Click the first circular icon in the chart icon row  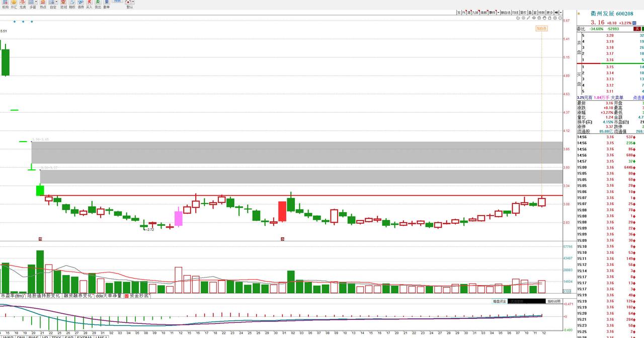click(x=518, y=18)
